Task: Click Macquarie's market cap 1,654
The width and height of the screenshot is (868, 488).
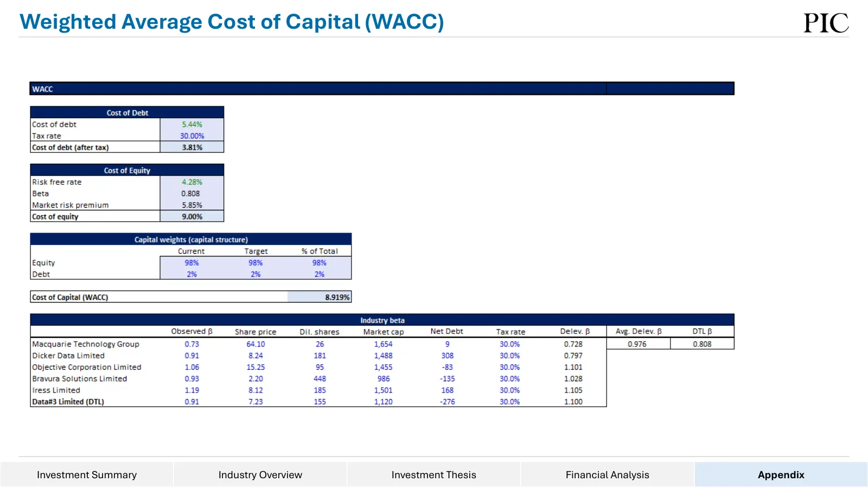Action: pyautogui.click(x=384, y=344)
